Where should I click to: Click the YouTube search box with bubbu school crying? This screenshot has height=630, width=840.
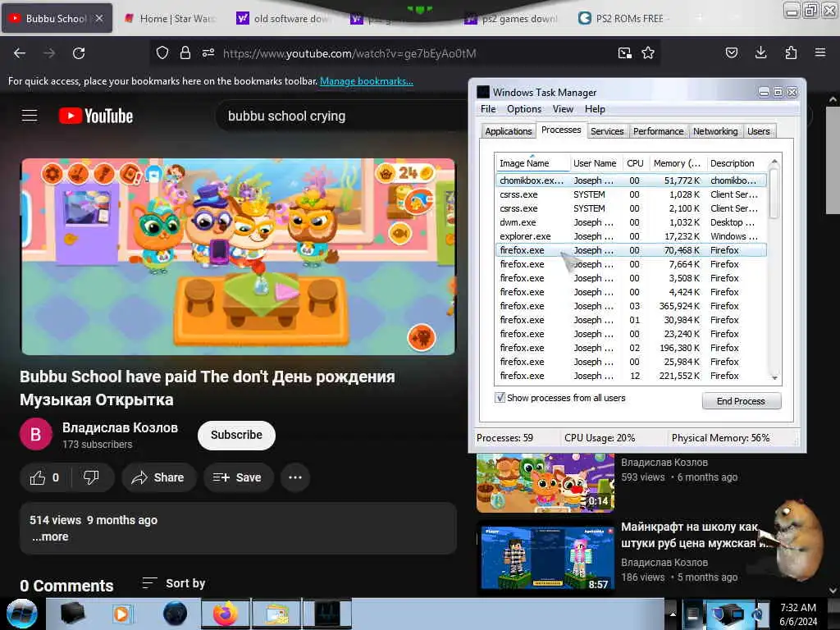click(x=343, y=116)
